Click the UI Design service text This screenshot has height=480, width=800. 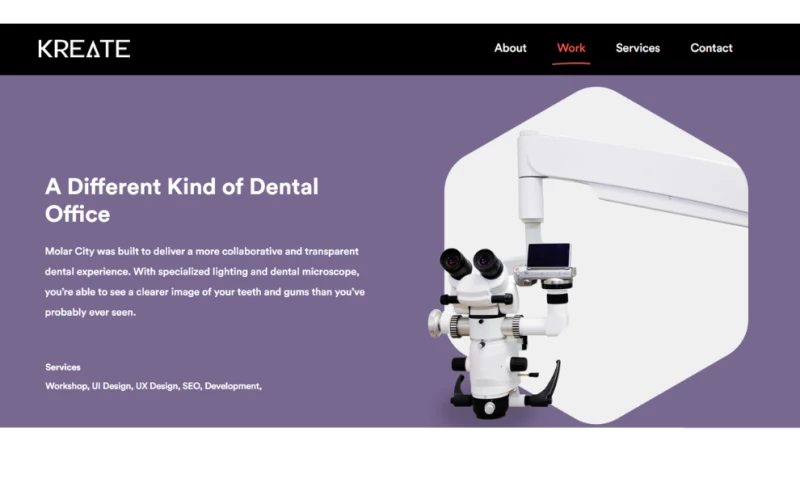[112, 386]
